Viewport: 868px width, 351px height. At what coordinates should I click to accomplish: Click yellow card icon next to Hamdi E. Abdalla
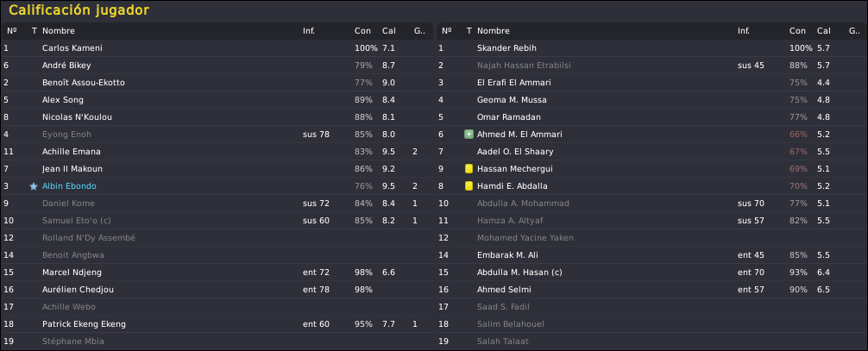tap(469, 186)
